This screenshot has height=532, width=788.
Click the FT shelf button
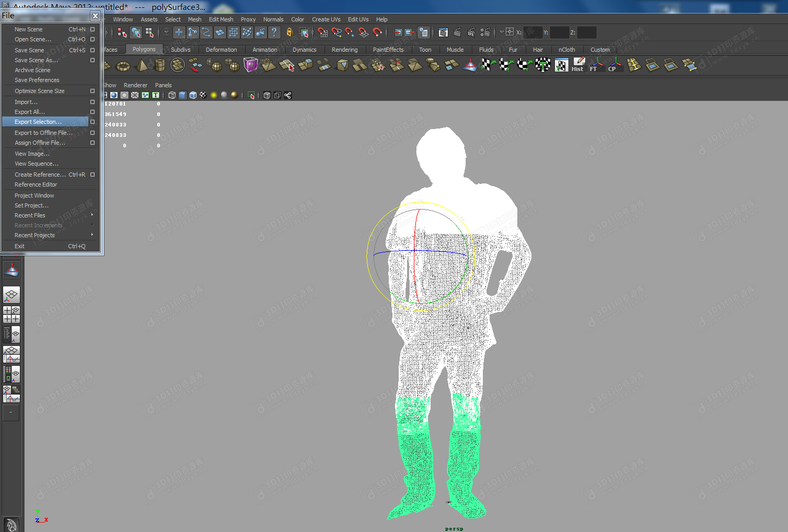point(596,65)
